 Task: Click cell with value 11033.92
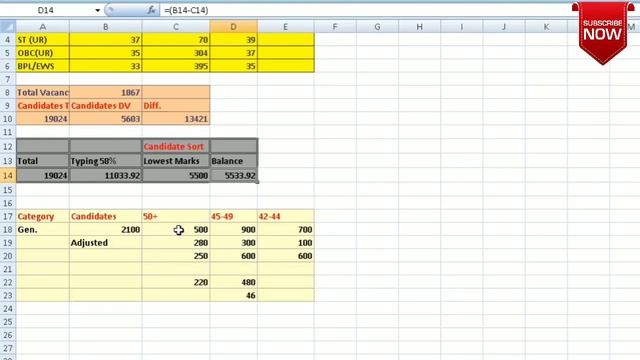click(x=106, y=176)
